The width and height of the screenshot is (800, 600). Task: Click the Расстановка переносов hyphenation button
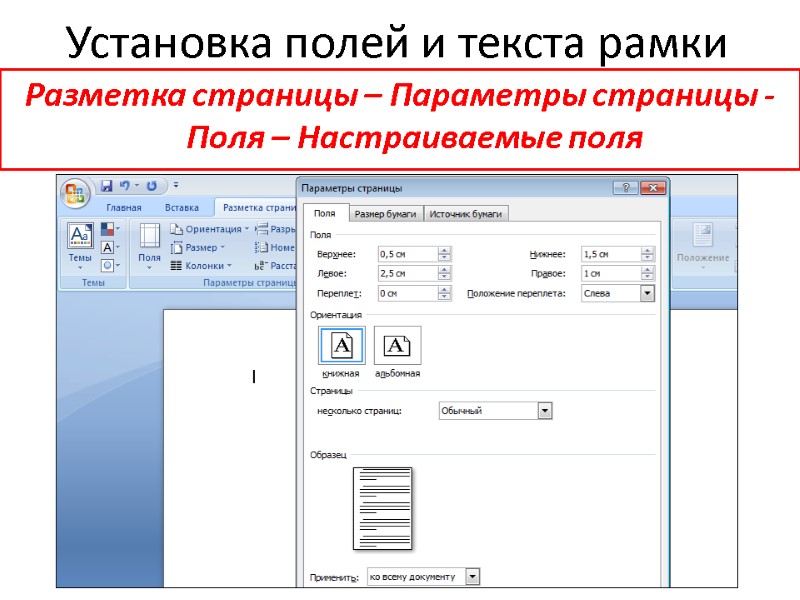[276, 266]
